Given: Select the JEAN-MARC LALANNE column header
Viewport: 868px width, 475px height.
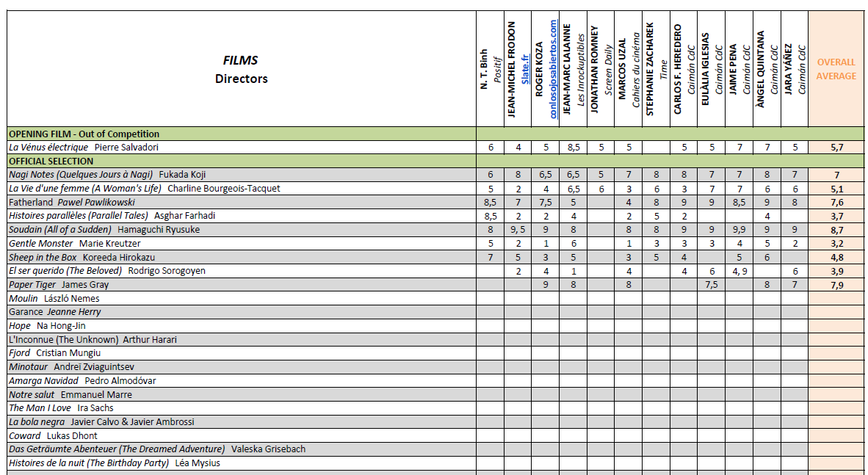Looking at the screenshot, I should coord(573,69).
